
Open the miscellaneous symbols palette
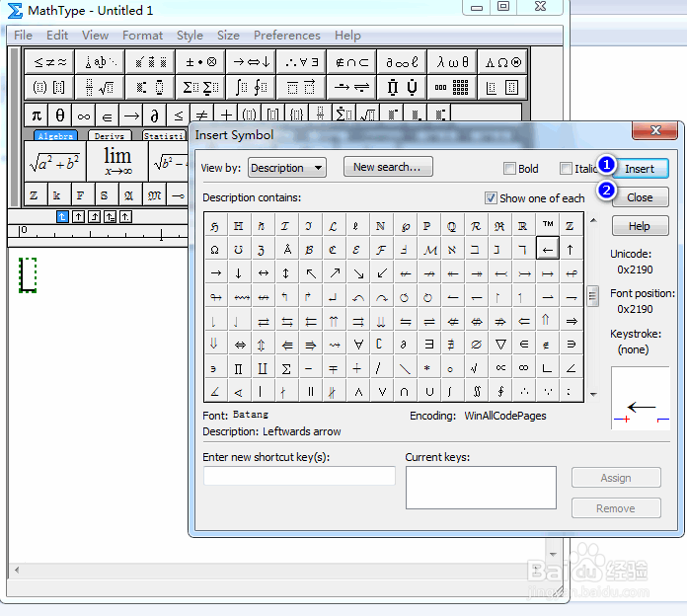(402, 62)
